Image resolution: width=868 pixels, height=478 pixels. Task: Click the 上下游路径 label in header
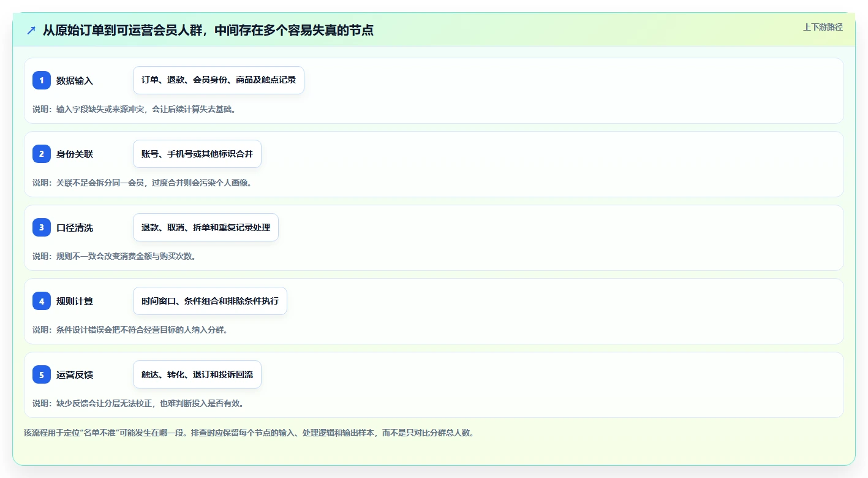[823, 27]
